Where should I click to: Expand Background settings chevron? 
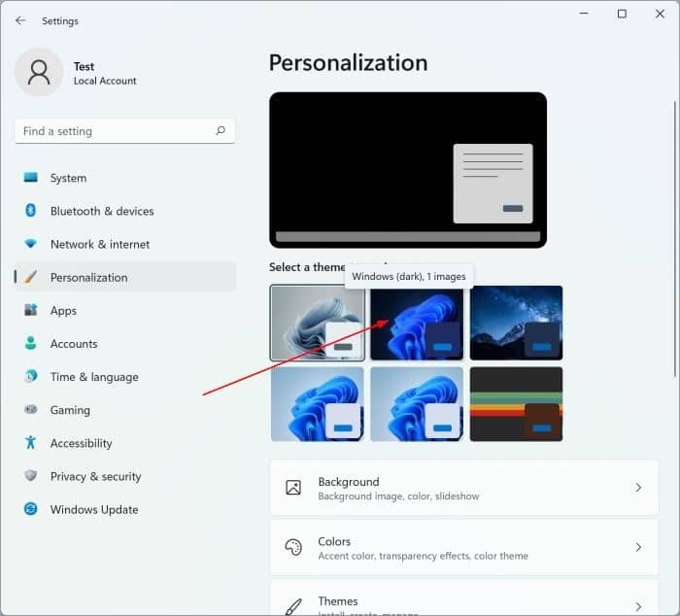(638, 488)
